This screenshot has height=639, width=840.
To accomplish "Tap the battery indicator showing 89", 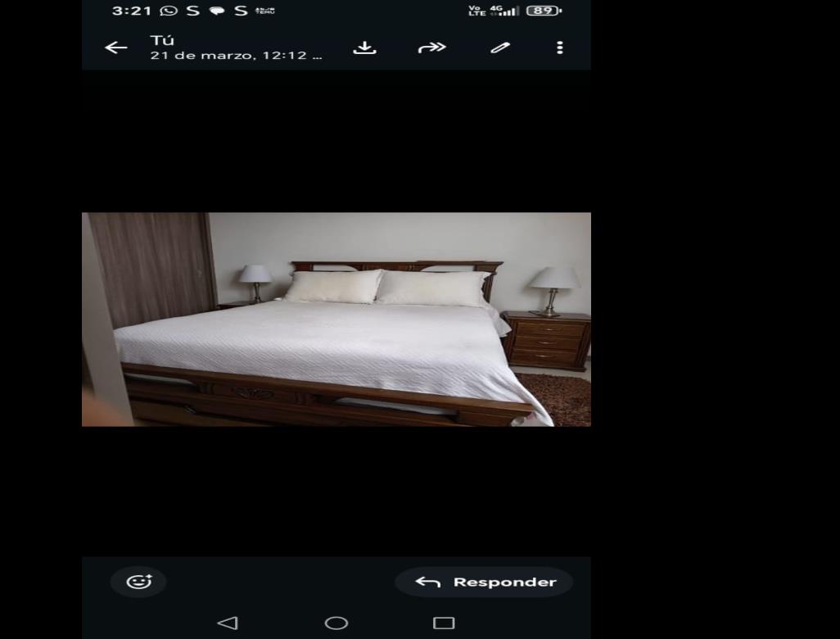I will tap(544, 11).
